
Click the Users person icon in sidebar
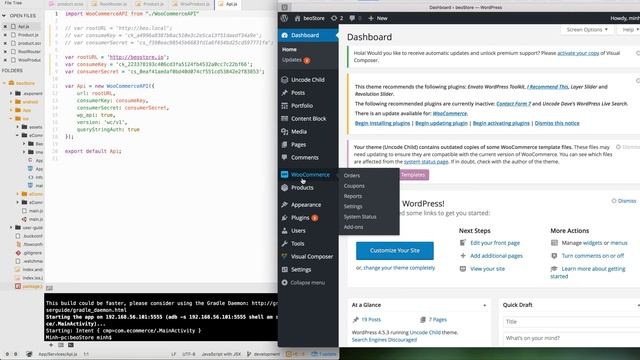point(284,231)
